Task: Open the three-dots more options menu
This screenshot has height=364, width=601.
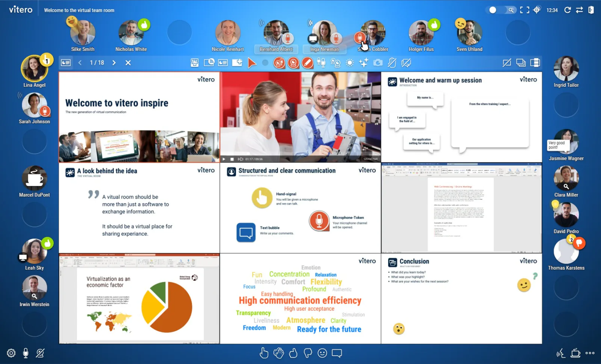Action: click(x=590, y=353)
